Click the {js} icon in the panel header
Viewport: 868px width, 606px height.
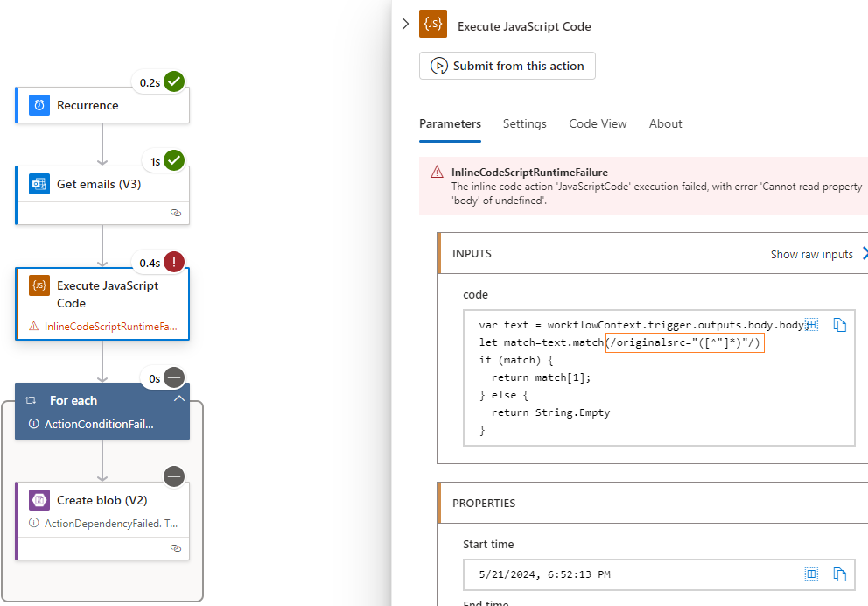click(x=432, y=24)
